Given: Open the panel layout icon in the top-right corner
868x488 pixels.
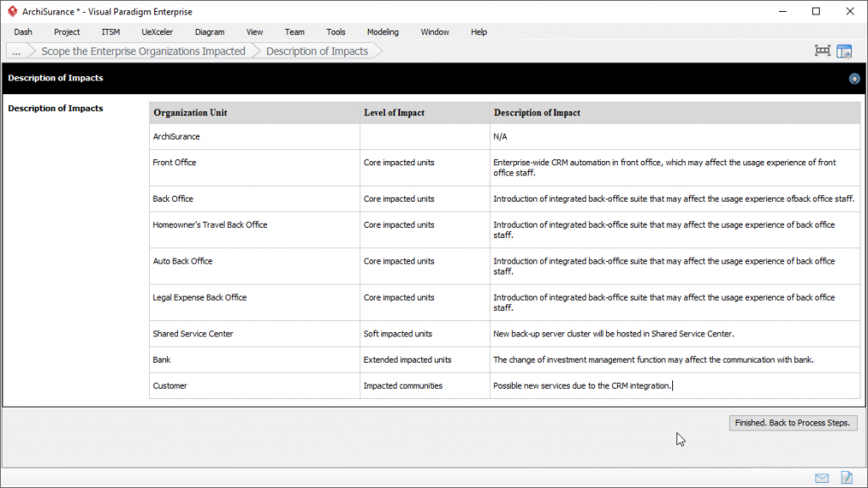Looking at the screenshot, I should (x=844, y=51).
